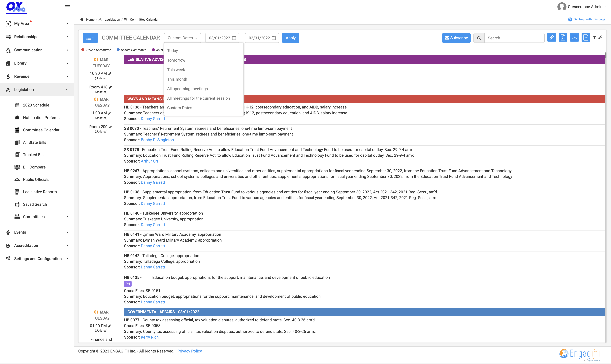Click the Legislation breadcrumb link
Screen dimensions: 611x364
112,20
